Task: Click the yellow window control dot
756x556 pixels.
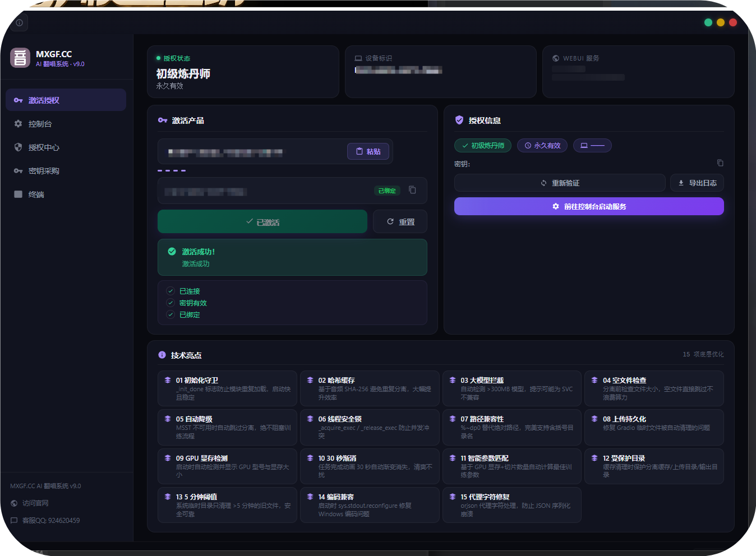Action: point(721,22)
